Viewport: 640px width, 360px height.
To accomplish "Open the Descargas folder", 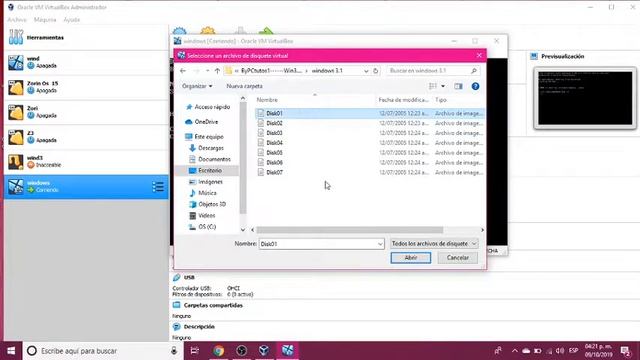I will point(207,148).
